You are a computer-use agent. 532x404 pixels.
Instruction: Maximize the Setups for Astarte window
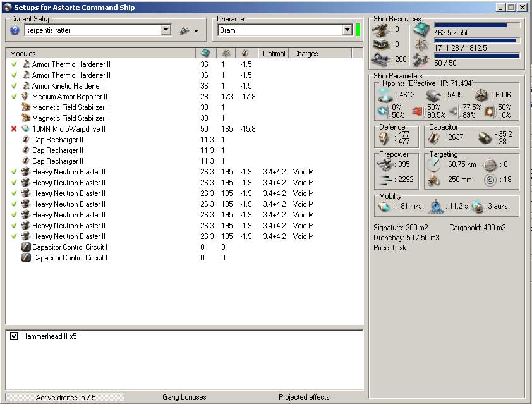pyautogui.click(x=511, y=7)
